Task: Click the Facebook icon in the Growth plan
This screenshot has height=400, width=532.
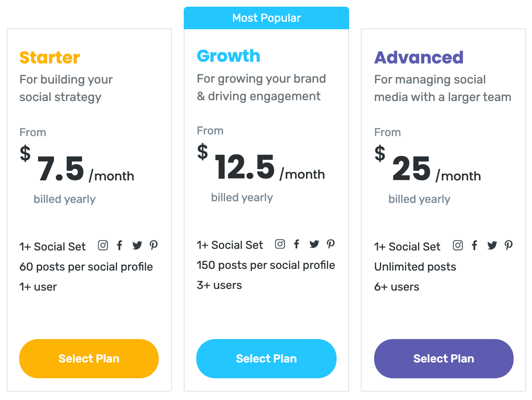Action: (x=296, y=244)
